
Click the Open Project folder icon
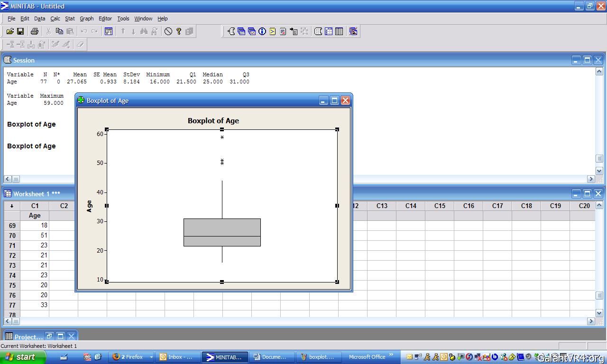10,31
